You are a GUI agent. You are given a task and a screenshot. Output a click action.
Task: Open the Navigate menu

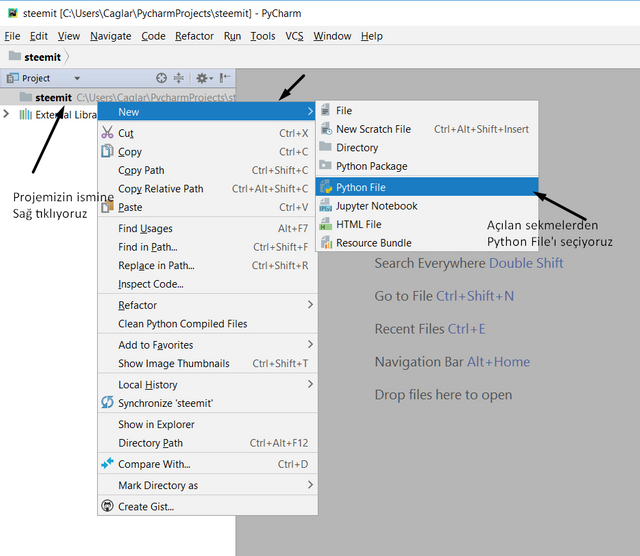coord(111,36)
